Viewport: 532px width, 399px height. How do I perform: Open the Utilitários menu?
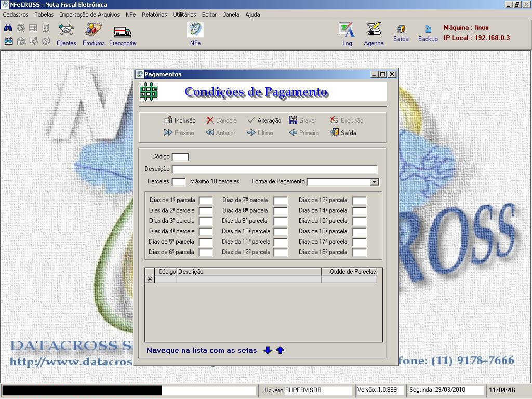184,15
